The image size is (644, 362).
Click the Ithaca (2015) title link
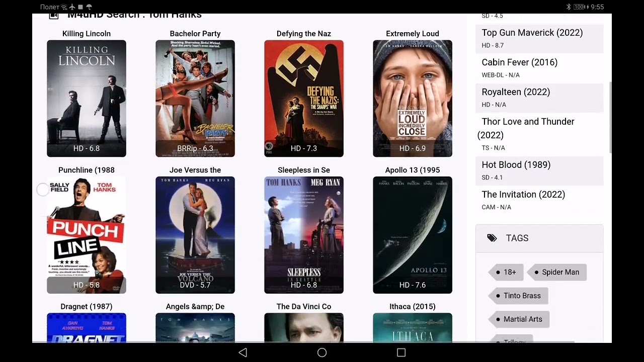(x=413, y=306)
